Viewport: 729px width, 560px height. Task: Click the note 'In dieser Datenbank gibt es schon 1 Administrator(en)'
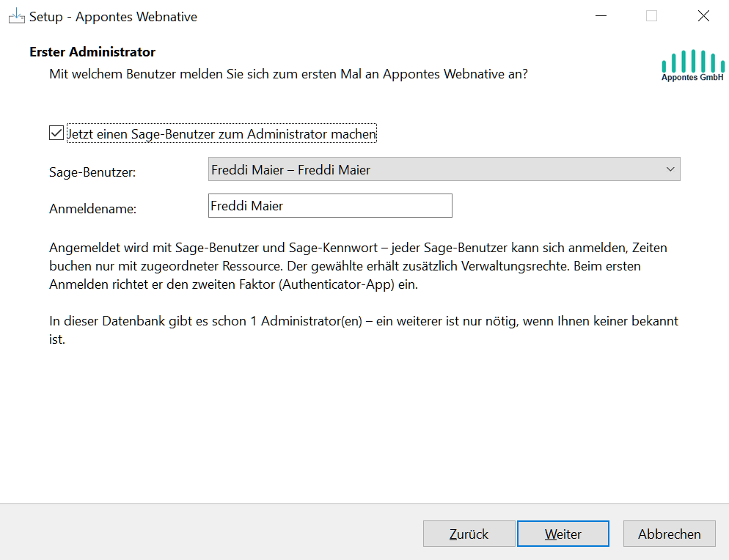pyautogui.click(x=364, y=330)
